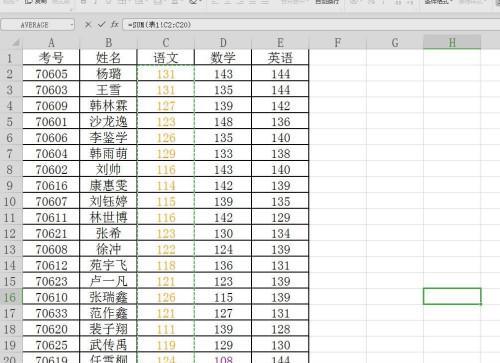Click the name cell 卢一凡
The height and width of the screenshot is (363, 500).
(x=108, y=281)
